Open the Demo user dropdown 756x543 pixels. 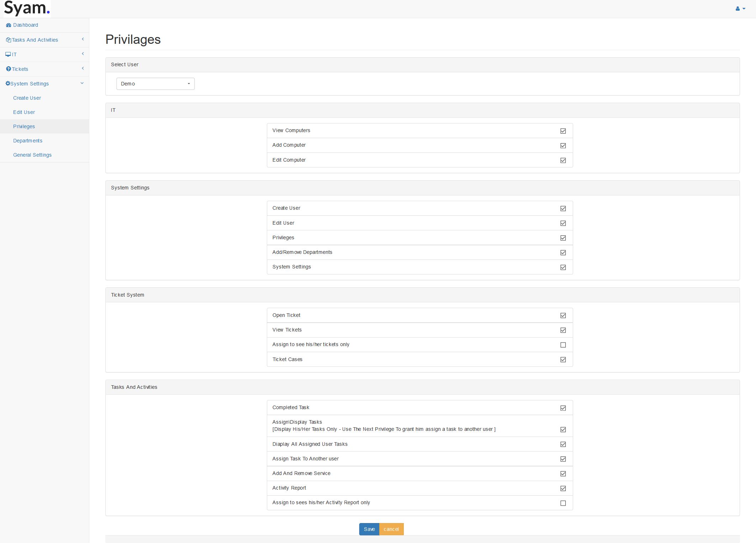pos(155,84)
